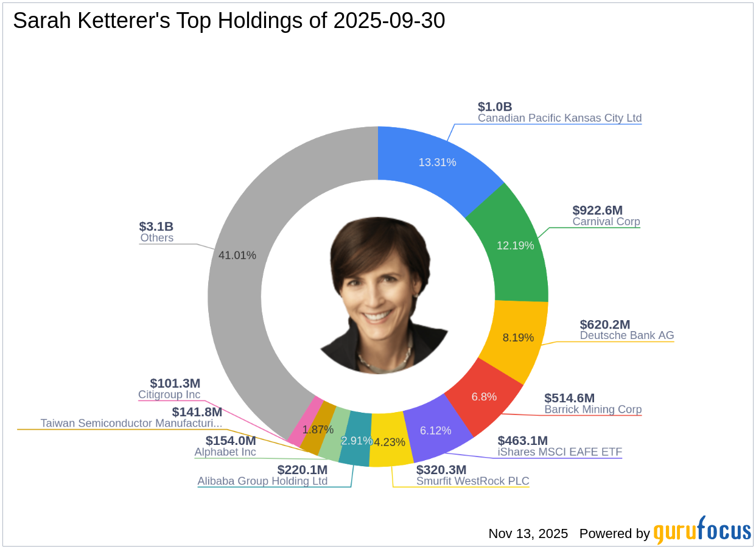Screen dimensions: 756x549
Task: Click the Alibaba Group Holding Ltd label
Action: click(x=262, y=481)
